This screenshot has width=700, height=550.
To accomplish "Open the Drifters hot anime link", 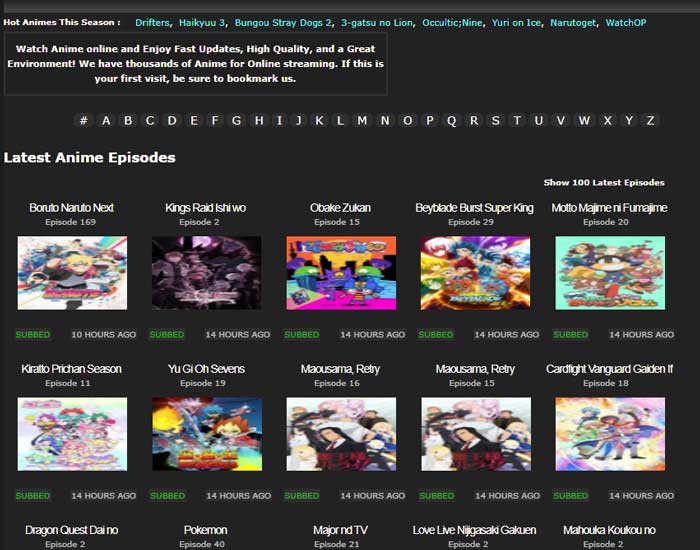I will point(152,23).
